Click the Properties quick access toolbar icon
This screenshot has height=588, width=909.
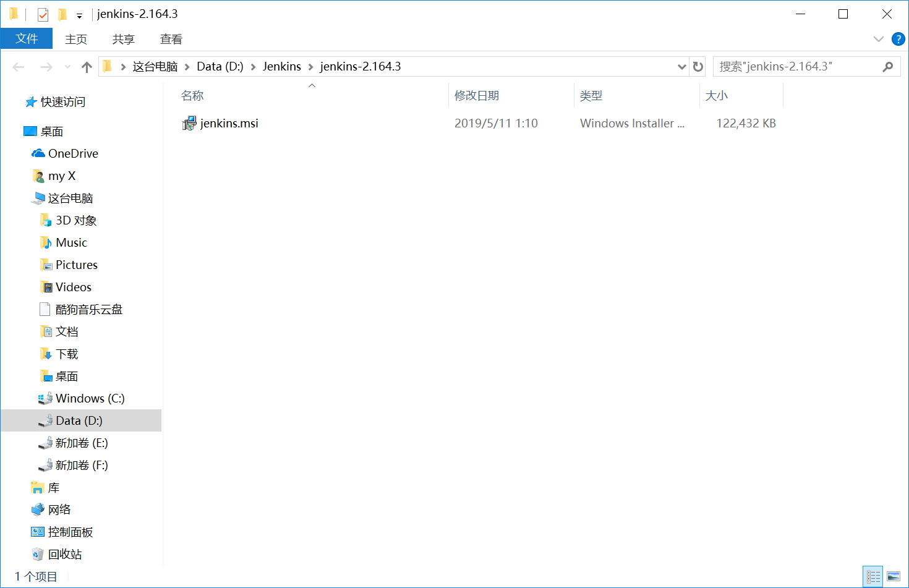[x=43, y=14]
